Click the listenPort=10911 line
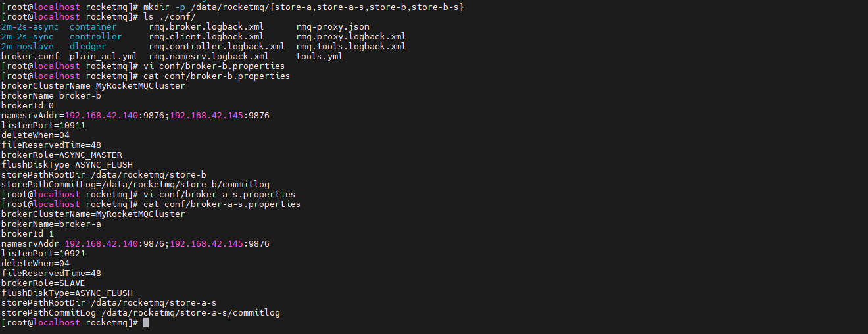The height and width of the screenshot is (334, 868). (43, 126)
